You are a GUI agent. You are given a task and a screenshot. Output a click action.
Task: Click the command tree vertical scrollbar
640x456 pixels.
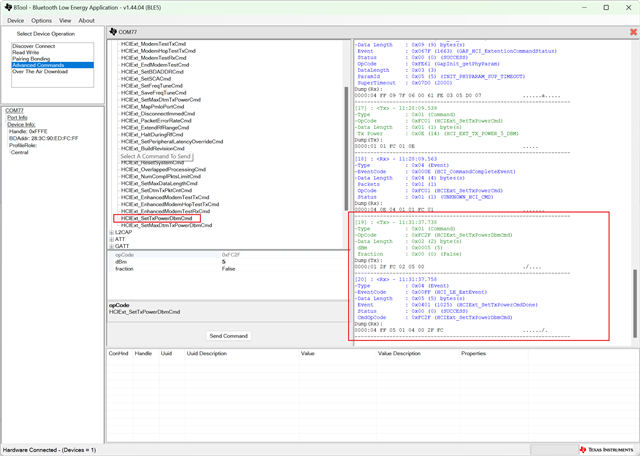tap(347, 149)
